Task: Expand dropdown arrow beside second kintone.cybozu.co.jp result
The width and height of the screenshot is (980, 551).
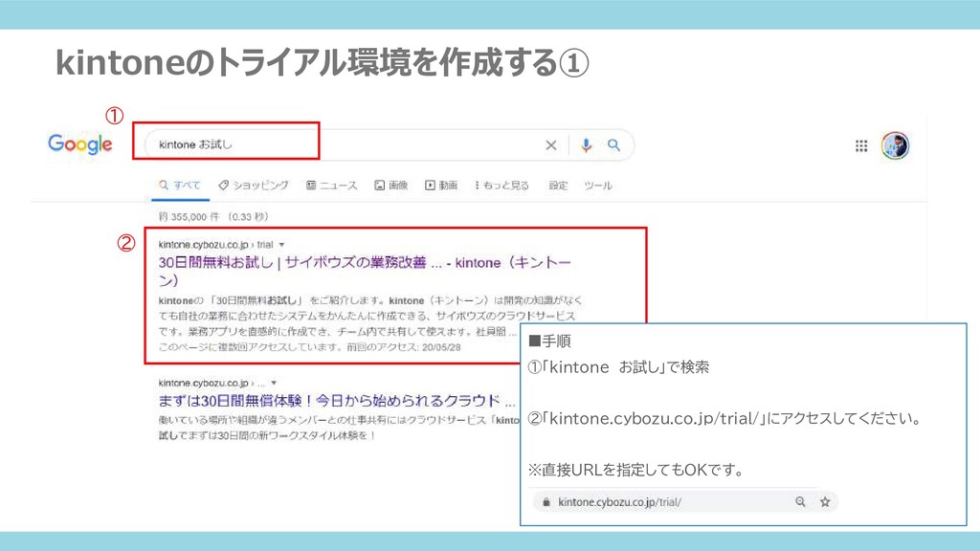Action: [x=274, y=383]
